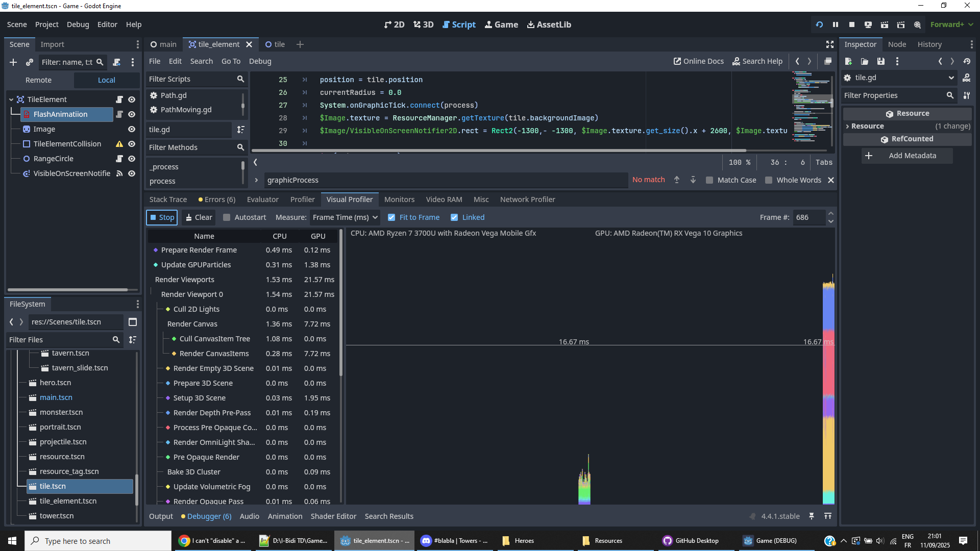Image resolution: width=980 pixels, height=551 pixels.
Task: Collapse the TileElement tree node
Action: click(x=11, y=99)
